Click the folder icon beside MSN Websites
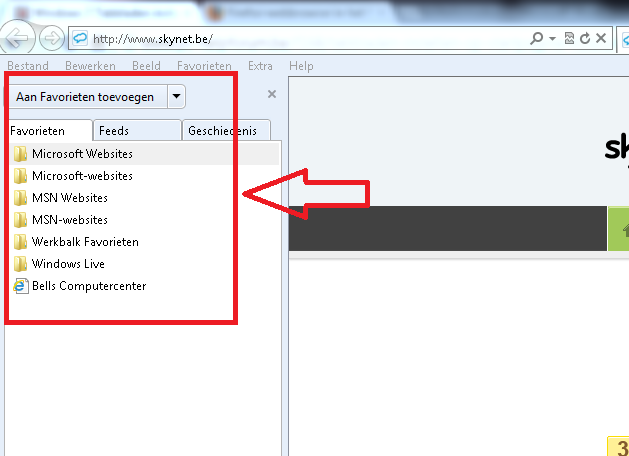The width and height of the screenshot is (629, 456). (20, 198)
